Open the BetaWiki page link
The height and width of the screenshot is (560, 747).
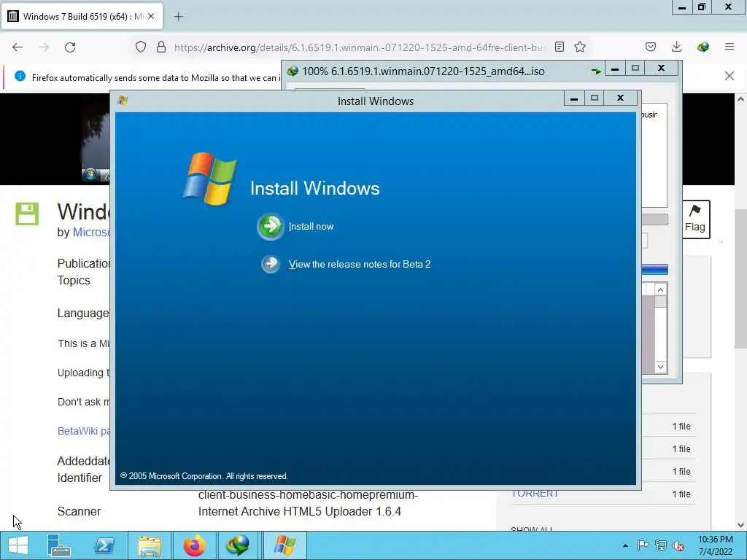coord(84,431)
